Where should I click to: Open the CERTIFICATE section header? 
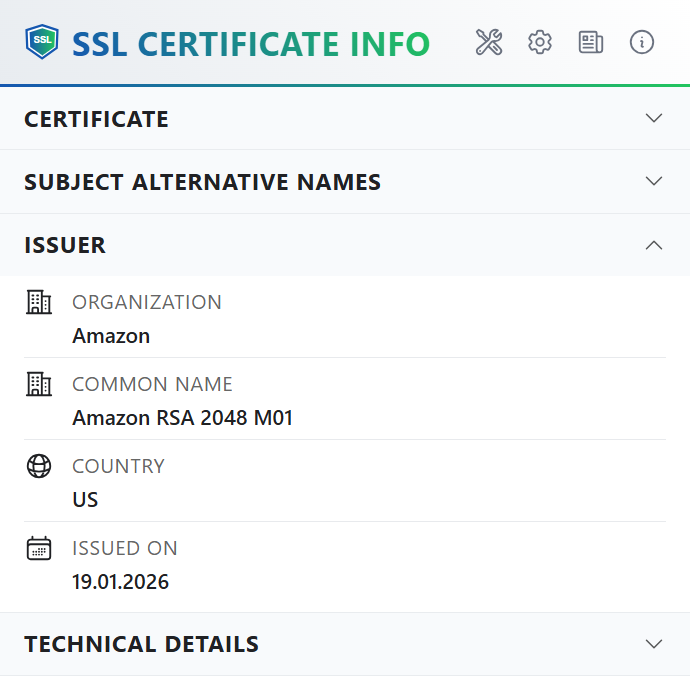click(x=345, y=118)
